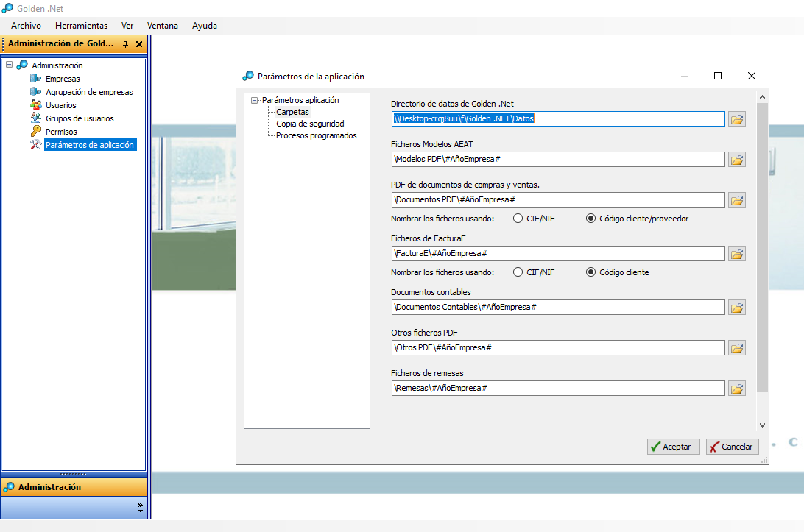Collapse the Parámetros aplicación tree node

pyautogui.click(x=254, y=100)
